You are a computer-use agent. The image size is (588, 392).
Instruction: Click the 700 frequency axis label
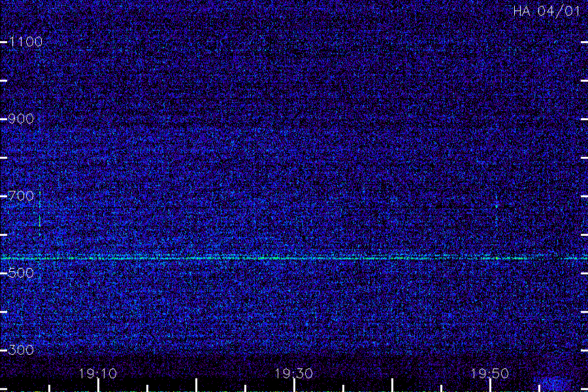21,196
